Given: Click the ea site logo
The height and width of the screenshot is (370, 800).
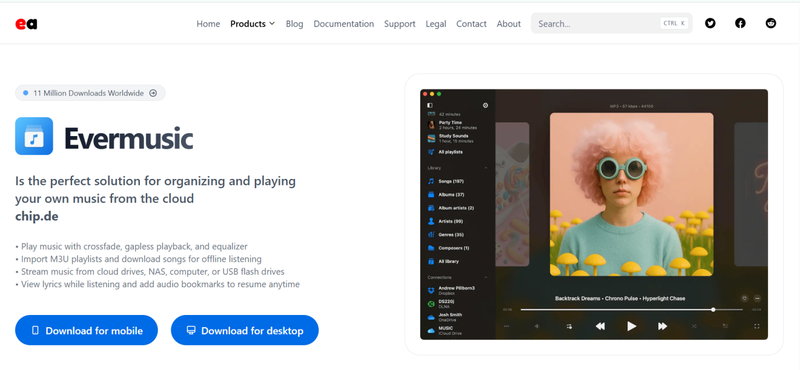Looking at the screenshot, I should click(x=26, y=23).
